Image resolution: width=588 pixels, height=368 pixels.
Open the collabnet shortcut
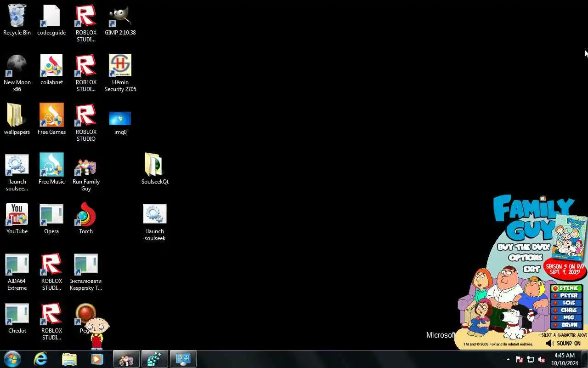tap(51, 69)
